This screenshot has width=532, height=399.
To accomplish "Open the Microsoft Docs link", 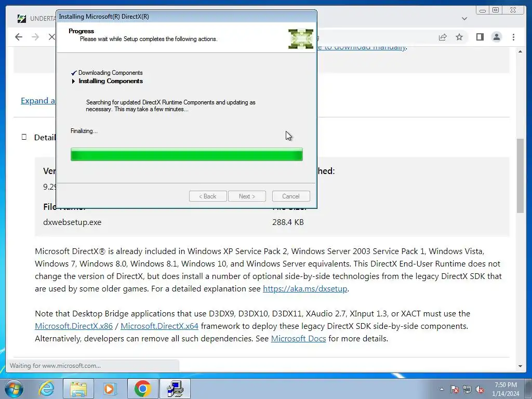I will [298, 339].
